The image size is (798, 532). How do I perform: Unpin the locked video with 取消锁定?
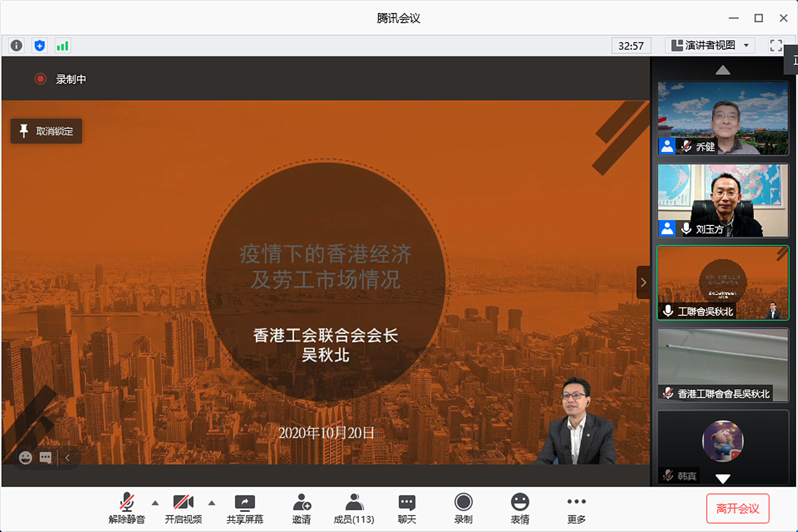[x=46, y=131]
